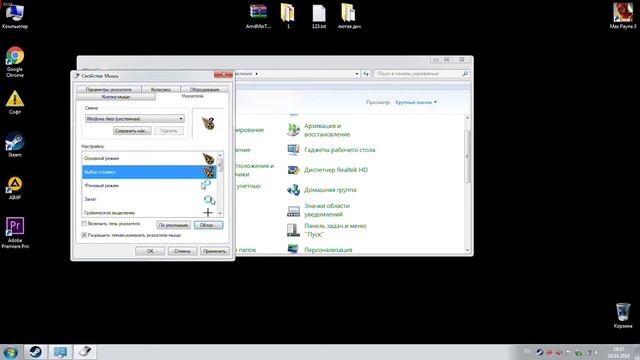The image size is (640, 360).
Task: Click the pointer list scroll-up arrow
Action: pos(220,156)
